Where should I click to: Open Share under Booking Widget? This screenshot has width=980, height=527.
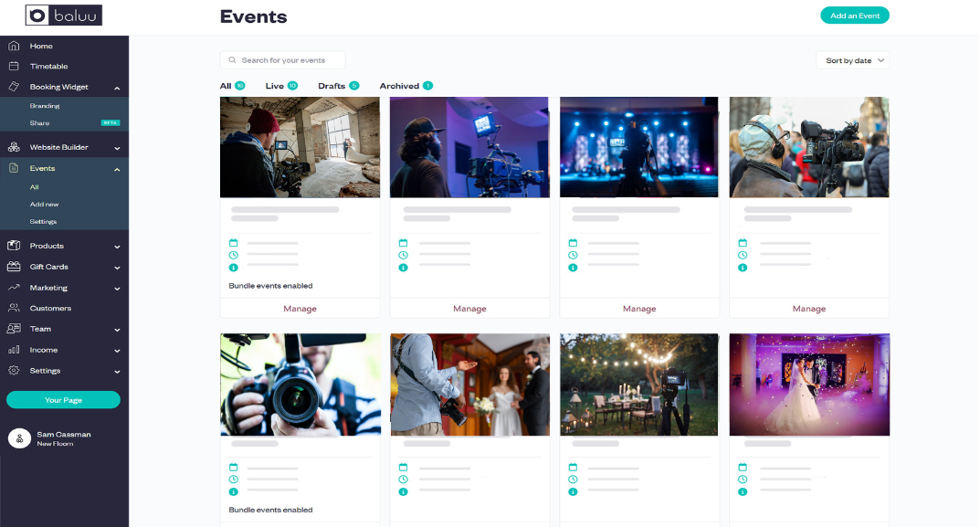pyautogui.click(x=39, y=122)
